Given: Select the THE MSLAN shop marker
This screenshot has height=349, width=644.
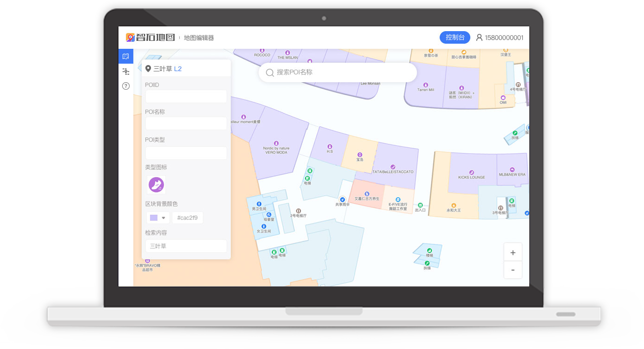Looking at the screenshot, I should point(287,53).
